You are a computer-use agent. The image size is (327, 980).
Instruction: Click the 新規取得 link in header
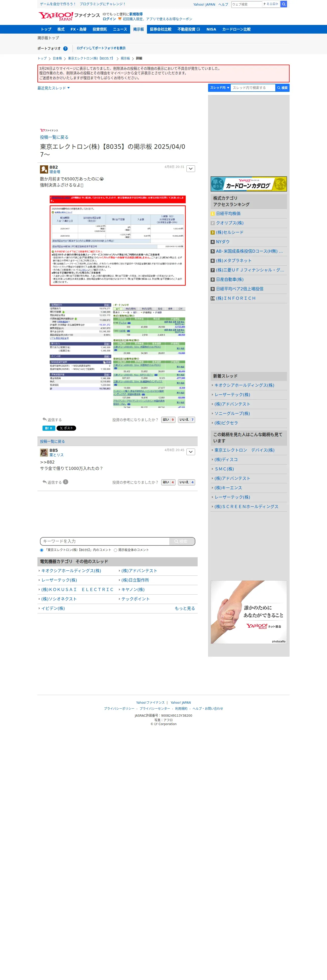pos(136,14)
